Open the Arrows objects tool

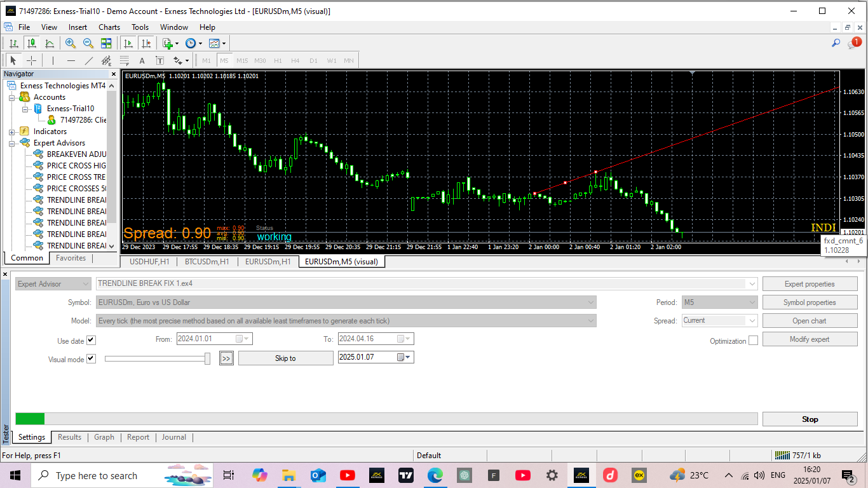click(181, 60)
